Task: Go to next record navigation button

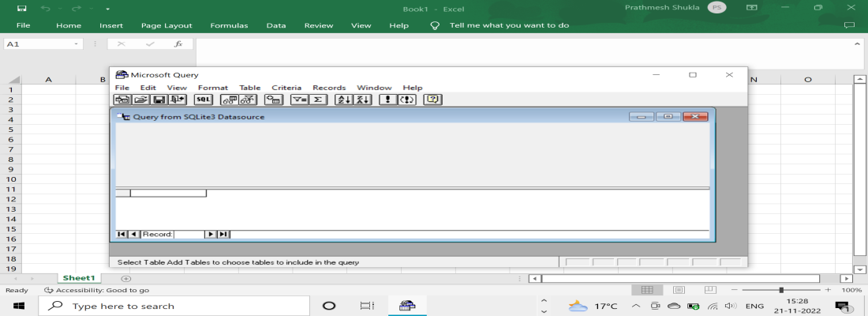Action: [211, 235]
